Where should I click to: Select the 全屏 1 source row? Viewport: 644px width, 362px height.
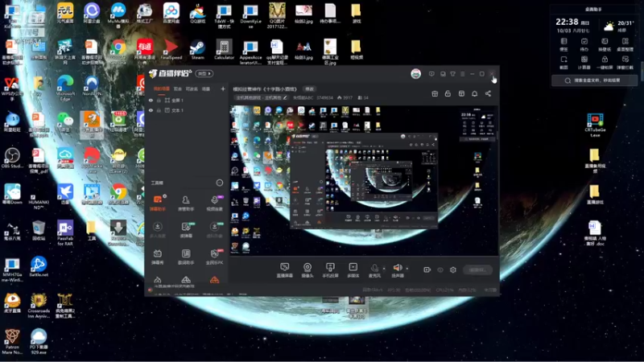[187, 100]
